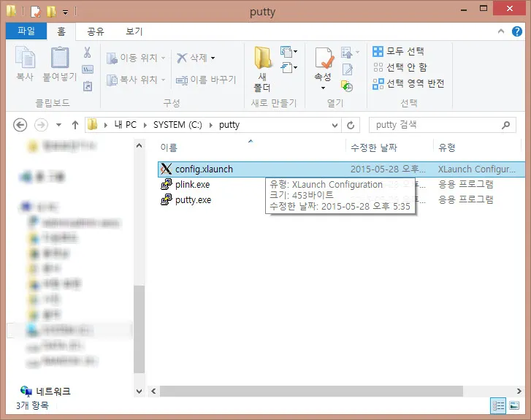The height and width of the screenshot is (420, 531).
Task: Click 내 PC in the address bar
Action: [x=125, y=125]
